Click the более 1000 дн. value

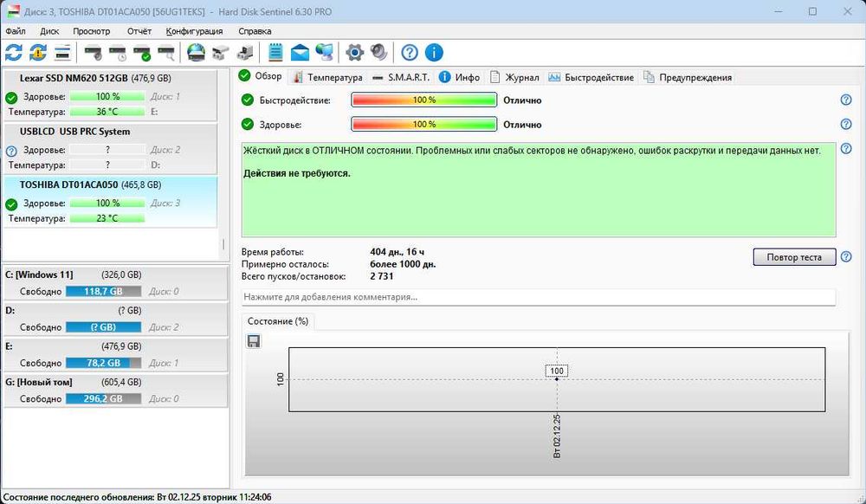coord(403,264)
